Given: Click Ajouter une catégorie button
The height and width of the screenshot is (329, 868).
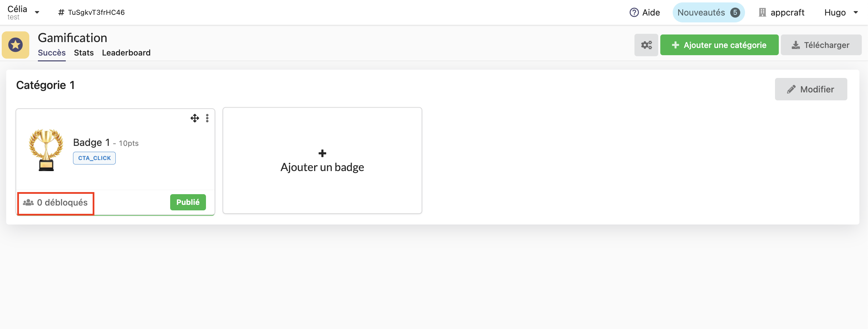Looking at the screenshot, I should 719,45.
